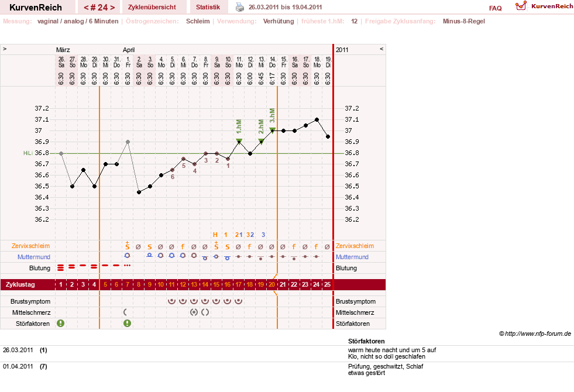Click the KurvenReich logo icon

pyautogui.click(x=521, y=6)
